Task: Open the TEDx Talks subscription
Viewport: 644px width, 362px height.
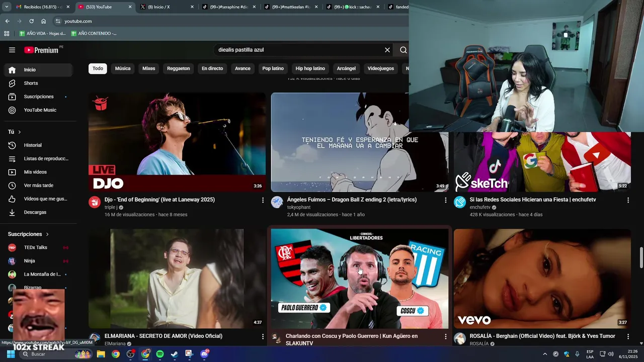Action: tap(38, 247)
